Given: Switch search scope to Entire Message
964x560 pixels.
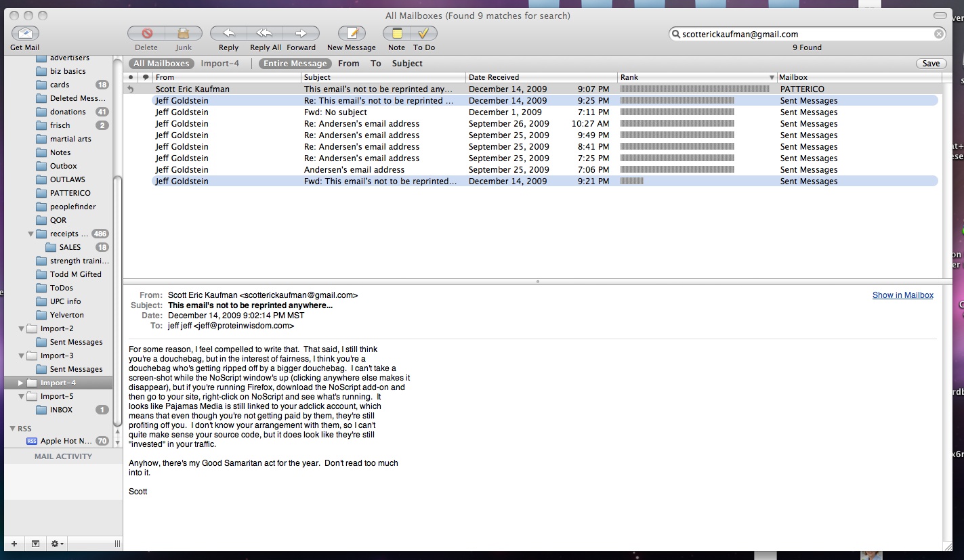Looking at the screenshot, I should [x=295, y=64].
